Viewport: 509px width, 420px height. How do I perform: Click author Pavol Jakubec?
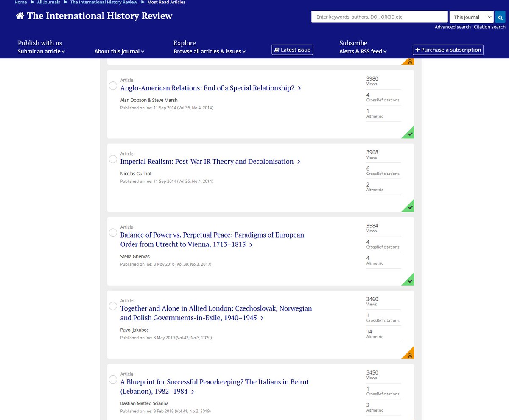click(x=134, y=330)
